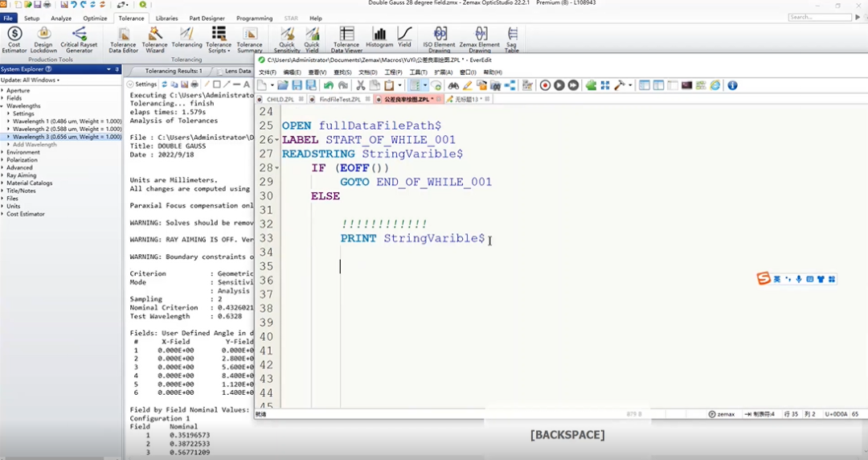Screen dimensions: 868x460
Task: Launch the Tolerance Wizard
Action: 155,40
